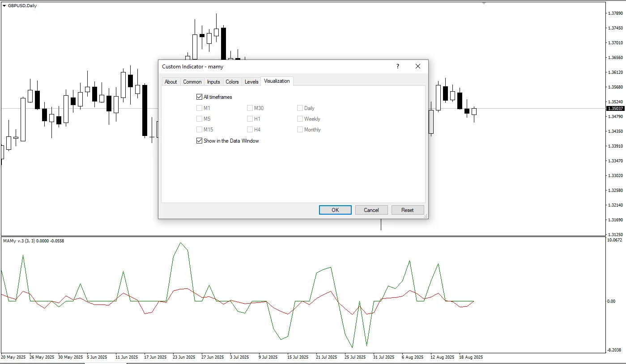Click the chart shift triangle marker
The image size is (626, 364).
tap(484, 3)
